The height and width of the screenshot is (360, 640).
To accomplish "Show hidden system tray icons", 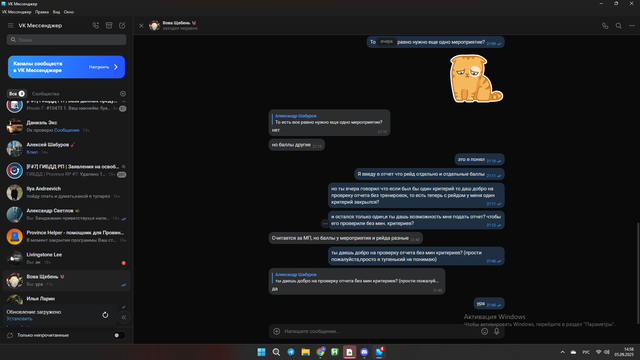I will (562, 352).
